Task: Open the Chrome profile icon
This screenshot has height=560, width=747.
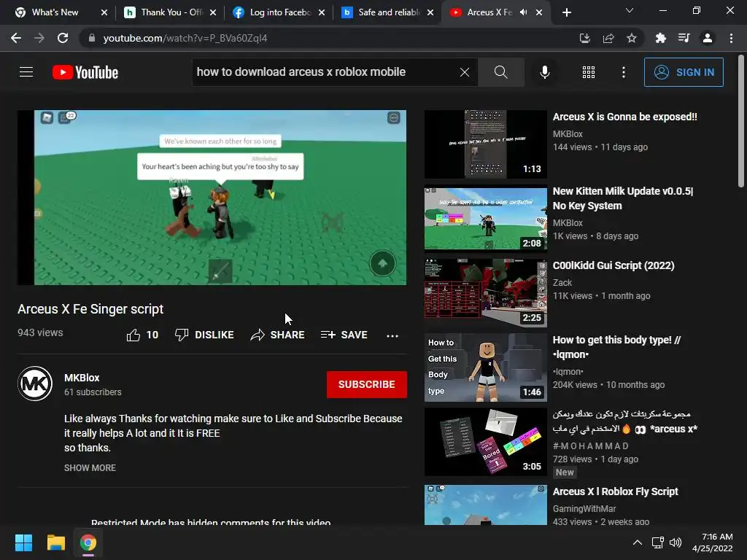Action: click(x=708, y=38)
